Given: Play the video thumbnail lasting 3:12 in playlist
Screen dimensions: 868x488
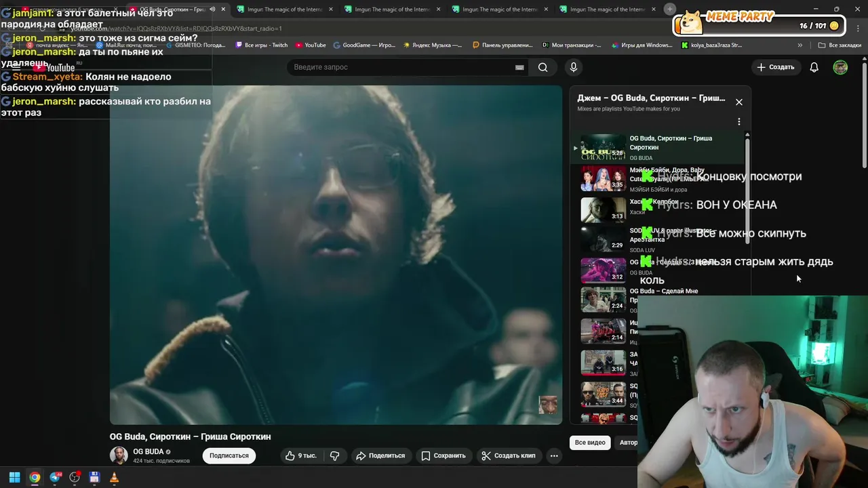Looking at the screenshot, I should 603,270.
